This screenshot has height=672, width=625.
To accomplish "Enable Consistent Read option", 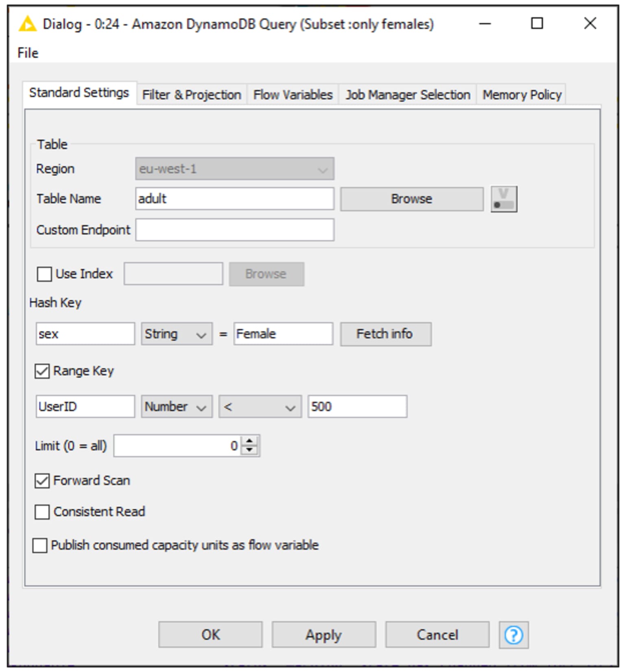I will coord(42,512).
